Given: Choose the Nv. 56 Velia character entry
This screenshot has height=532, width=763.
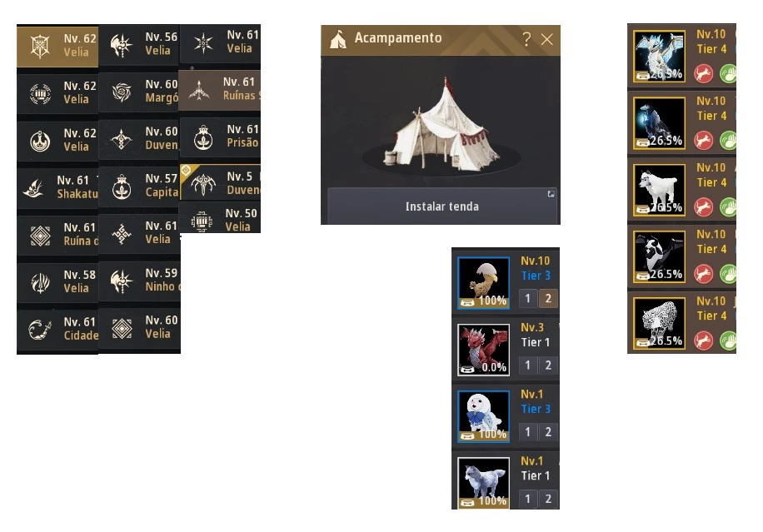Looking at the screenshot, I should pos(139,44).
